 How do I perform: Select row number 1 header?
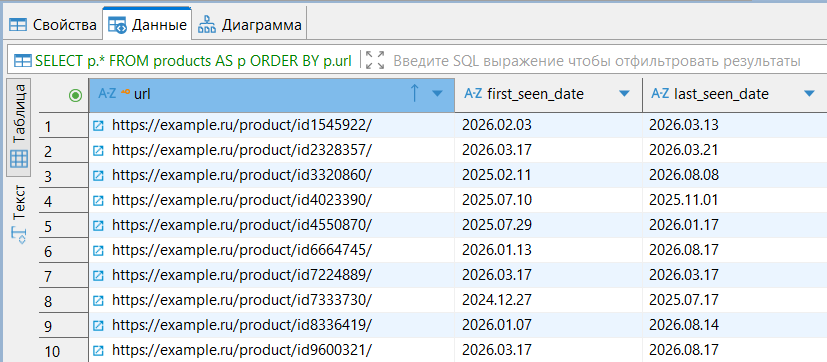point(63,126)
